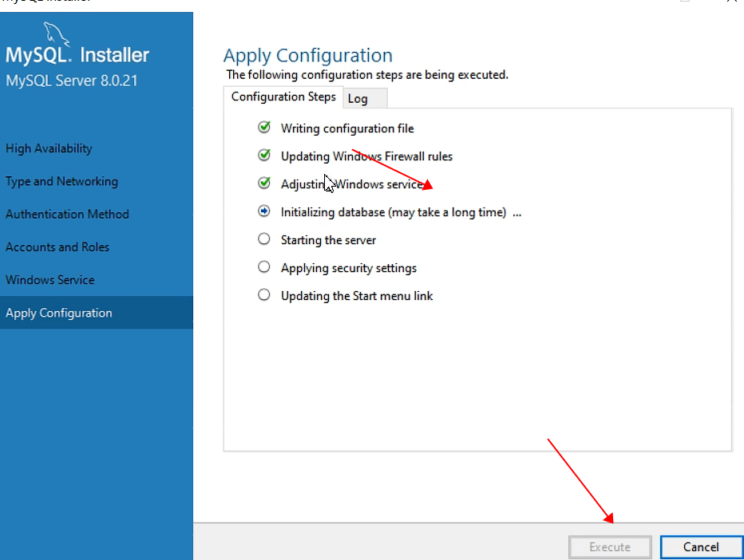Select the Configuration Steps tab
Screen dimensions: 744x560
point(283,97)
